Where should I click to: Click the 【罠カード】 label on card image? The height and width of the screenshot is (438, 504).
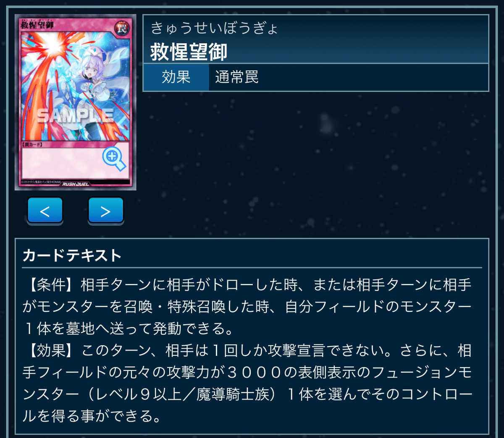[x=32, y=144]
